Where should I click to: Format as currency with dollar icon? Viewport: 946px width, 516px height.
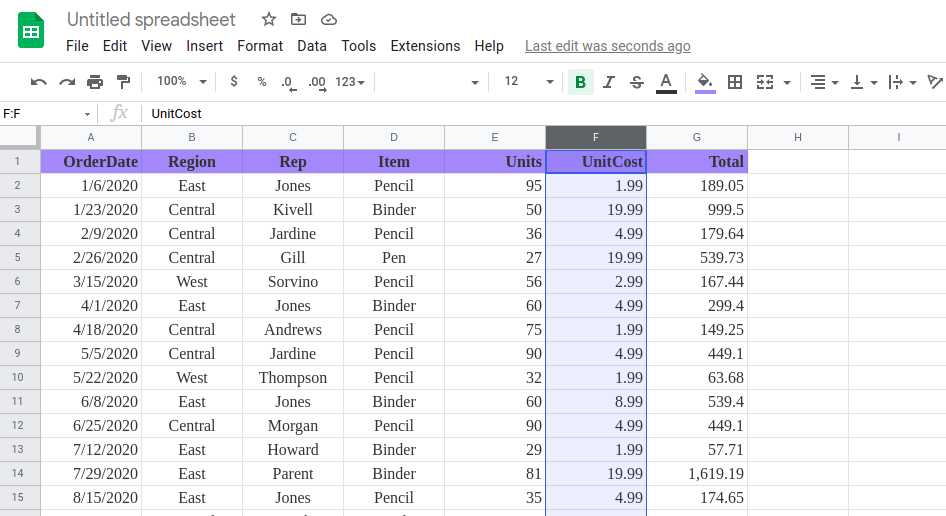[234, 81]
